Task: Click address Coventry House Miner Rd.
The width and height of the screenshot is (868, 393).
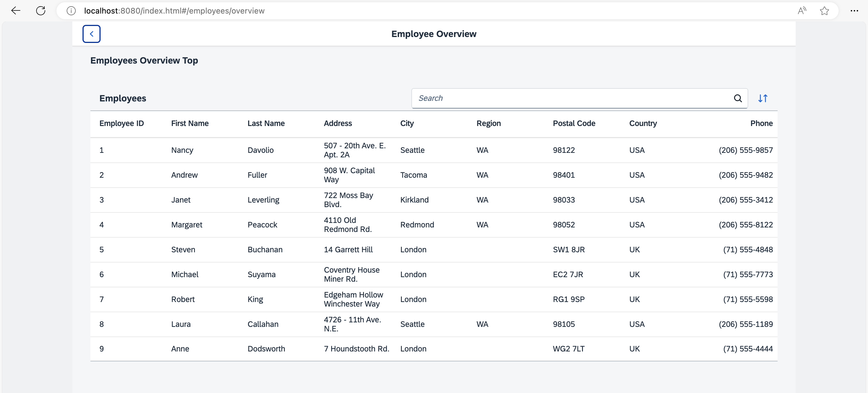Action: point(351,274)
